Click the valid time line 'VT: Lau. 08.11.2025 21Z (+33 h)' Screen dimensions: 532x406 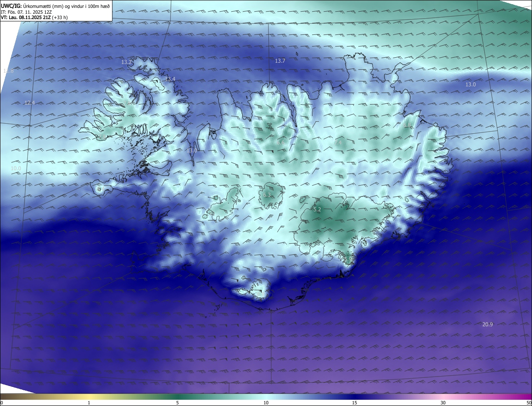click(34, 17)
